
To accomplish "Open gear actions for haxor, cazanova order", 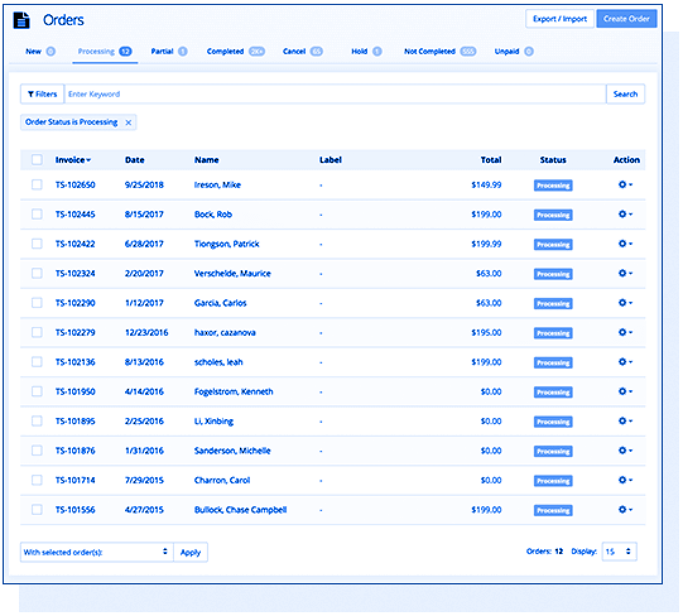I will pyautogui.click(x=624, y=333).
